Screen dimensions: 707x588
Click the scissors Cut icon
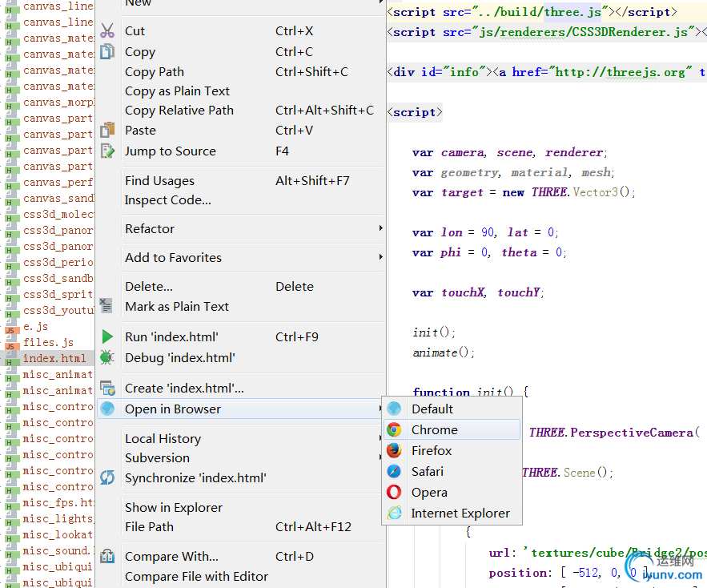point(107,30)
